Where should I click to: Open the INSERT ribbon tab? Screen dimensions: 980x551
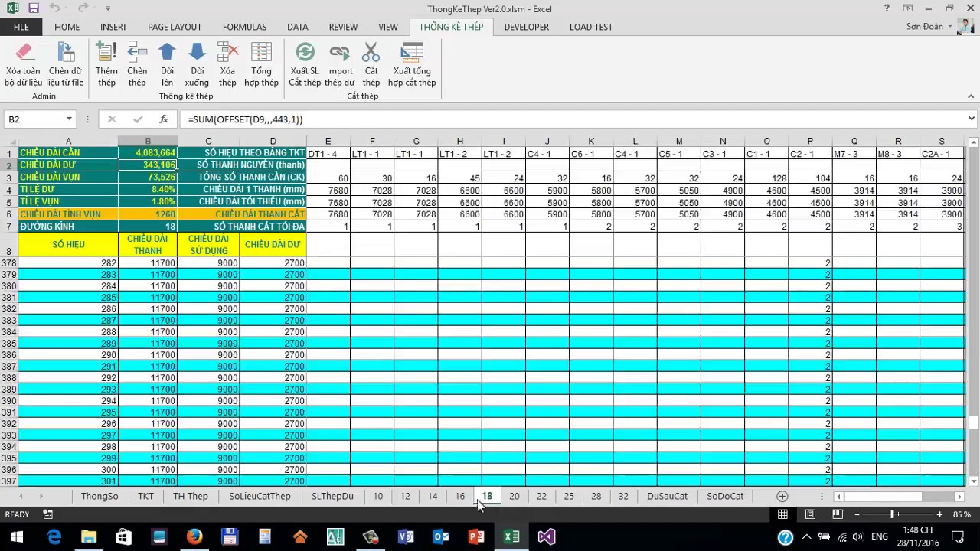[113, 27]
